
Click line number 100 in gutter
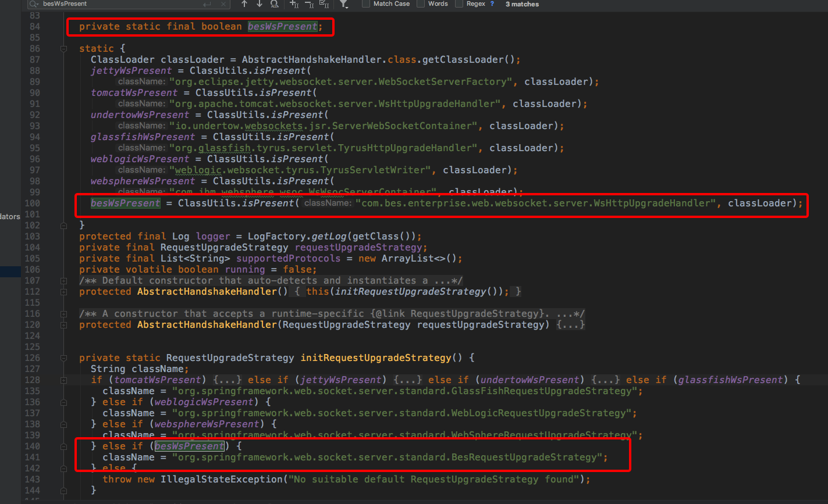tap(34, 203)
